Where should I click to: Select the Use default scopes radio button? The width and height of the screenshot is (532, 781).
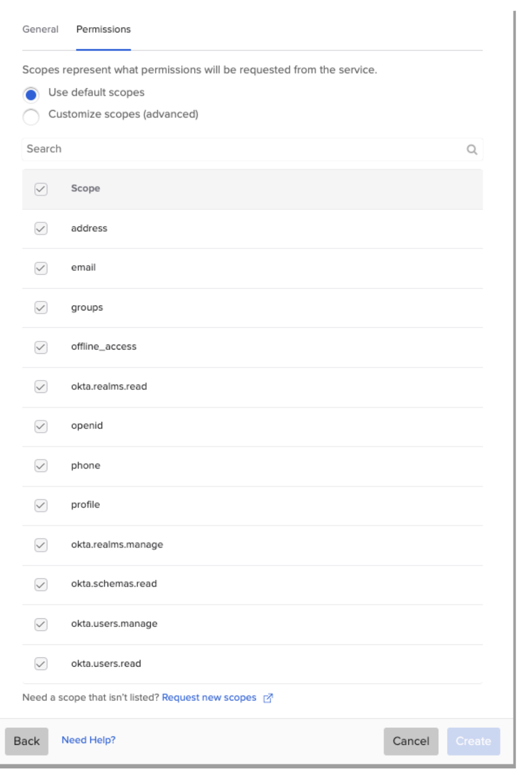point(31,95)
